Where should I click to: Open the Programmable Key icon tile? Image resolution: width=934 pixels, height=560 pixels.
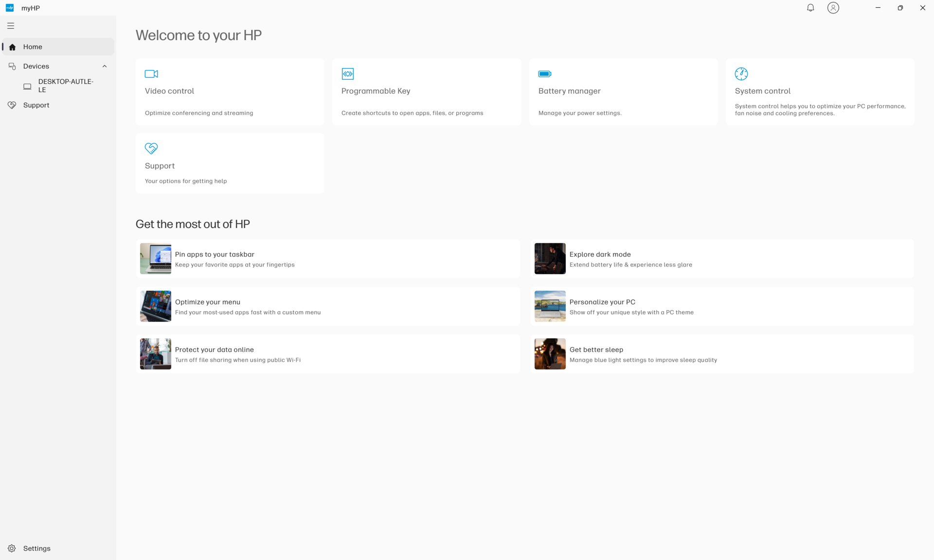(x=348, y=74)
